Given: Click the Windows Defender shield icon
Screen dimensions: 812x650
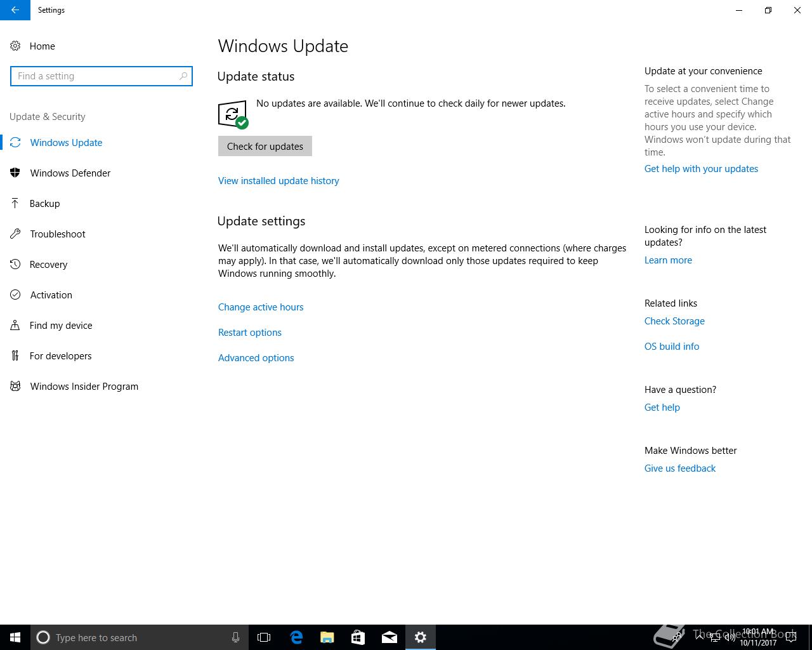Looking at the screenshot, I should pyautogui.click(x=15, y=173).
